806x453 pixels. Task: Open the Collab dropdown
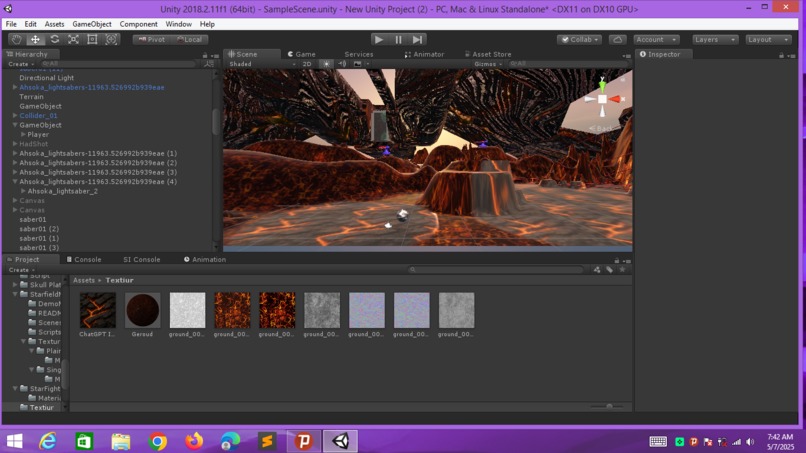(580, 40)
